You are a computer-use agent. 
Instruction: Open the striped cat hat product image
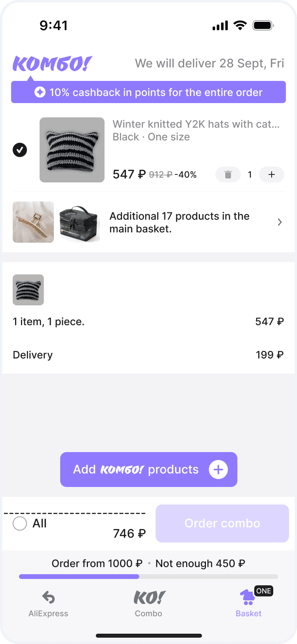[72, 150]
